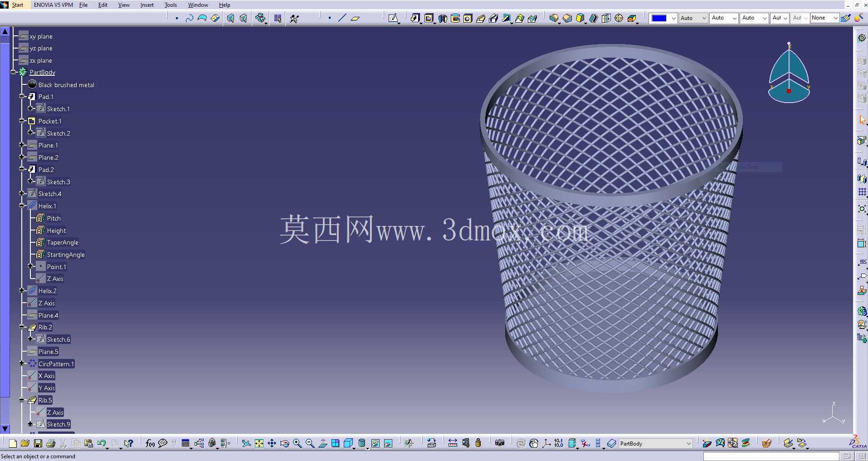868x461 pixels.
Task: Click the Capture camera icon
Action: [500, 443]
